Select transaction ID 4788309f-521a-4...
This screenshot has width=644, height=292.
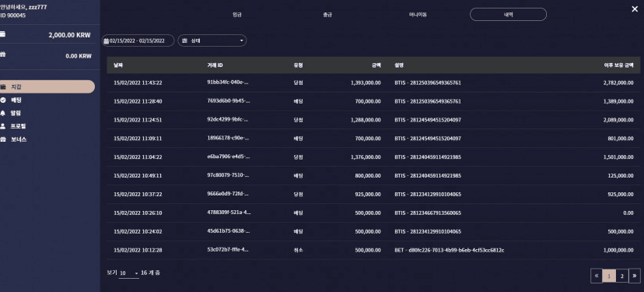click(229, 213)
